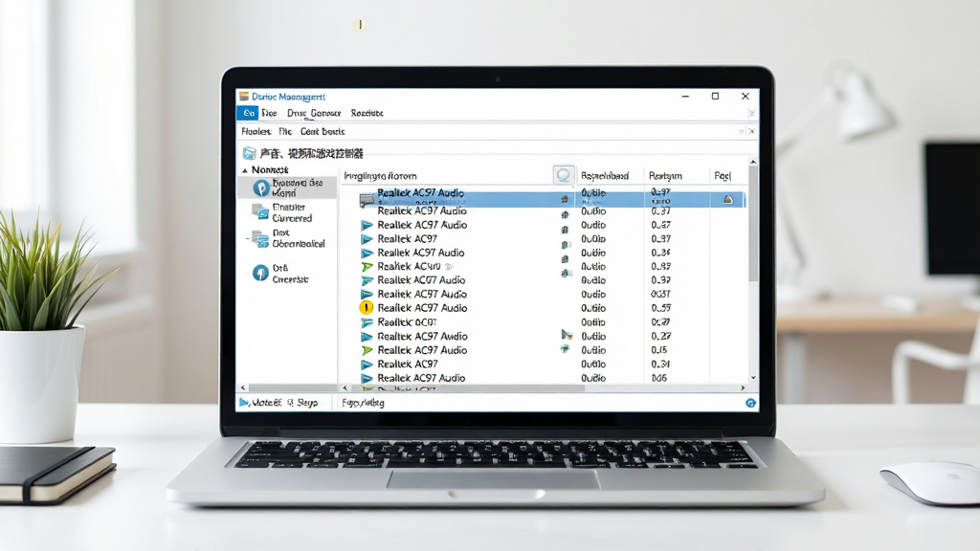
Task: Click green arrow icon in the 0.15 row
Action: (367, 350)
